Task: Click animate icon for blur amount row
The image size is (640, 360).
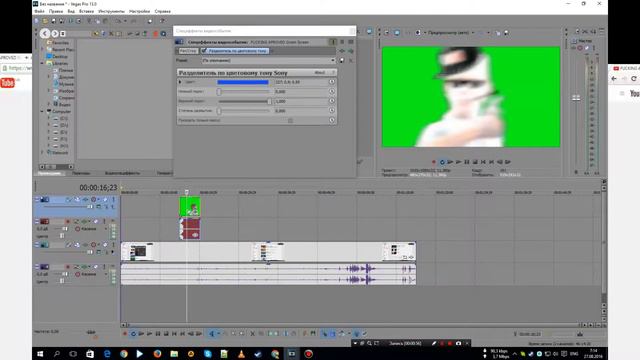Action: (332, 110)
